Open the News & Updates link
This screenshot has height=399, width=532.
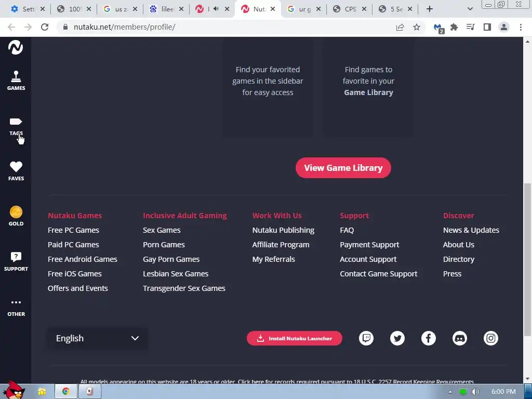471,230
